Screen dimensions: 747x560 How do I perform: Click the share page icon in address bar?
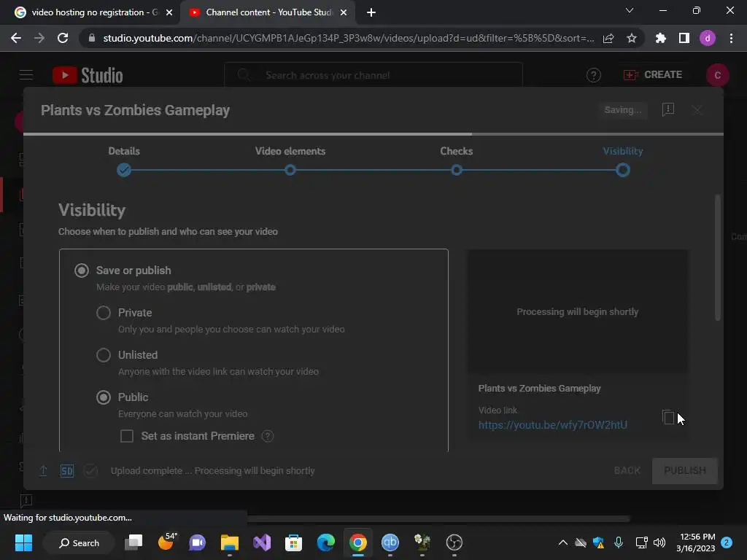(x=608, y=38)
